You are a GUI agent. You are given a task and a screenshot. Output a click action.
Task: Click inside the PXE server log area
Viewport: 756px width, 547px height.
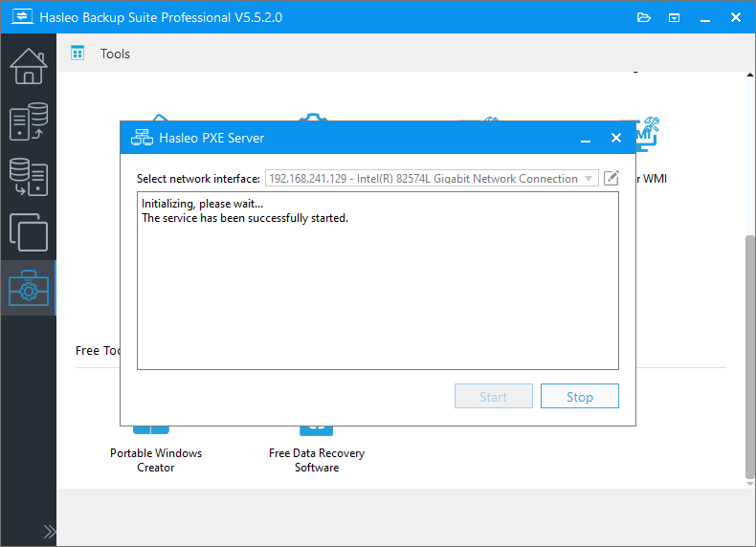[377, 281]
